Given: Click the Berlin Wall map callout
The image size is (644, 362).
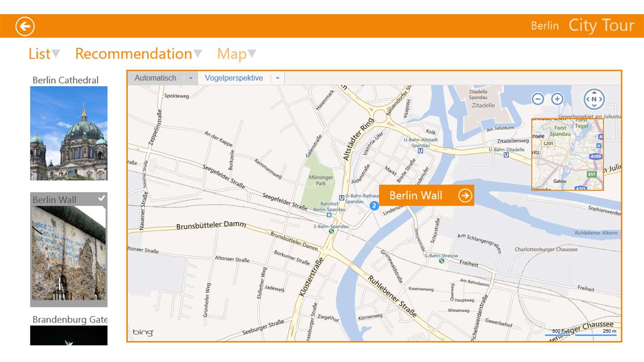Looking at the screenshot, I should [x=426, y=196].
